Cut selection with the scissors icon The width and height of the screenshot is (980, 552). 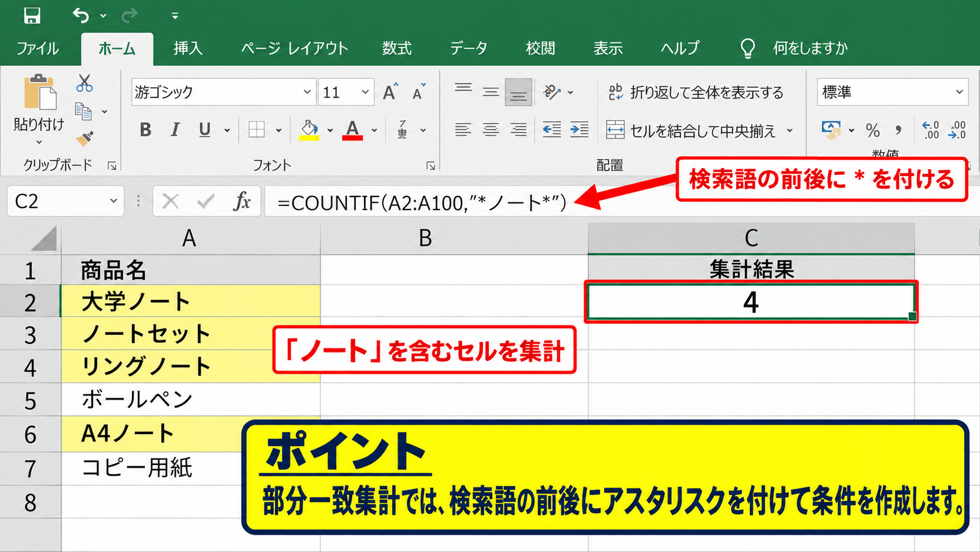point(84,83)
